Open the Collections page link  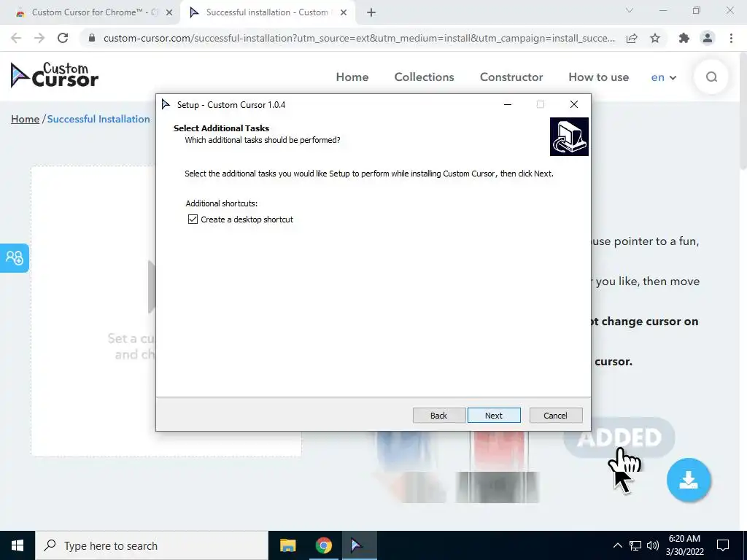(424, 77)
